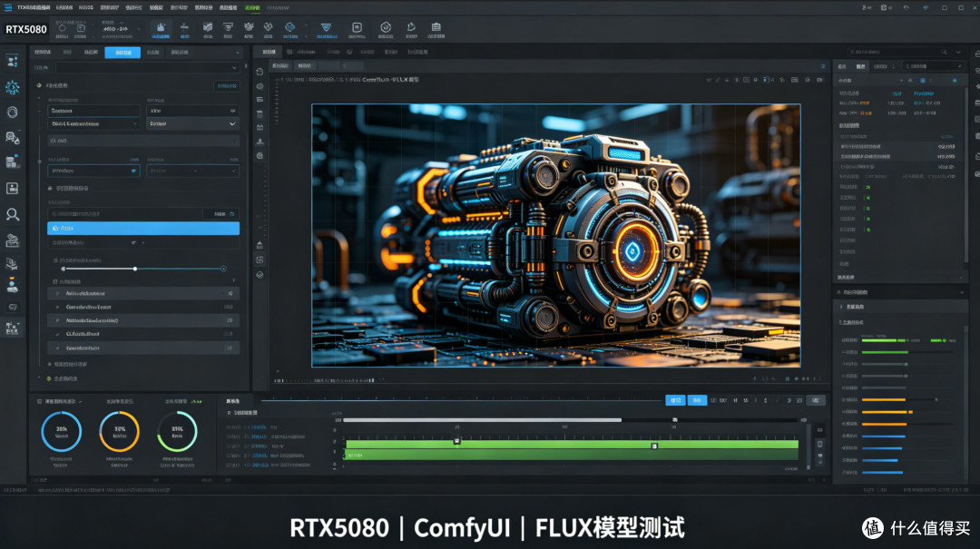Toggle the second blue button above the timeline
Image resolution: width=980 pixels, height=549 pixels.
697,400
